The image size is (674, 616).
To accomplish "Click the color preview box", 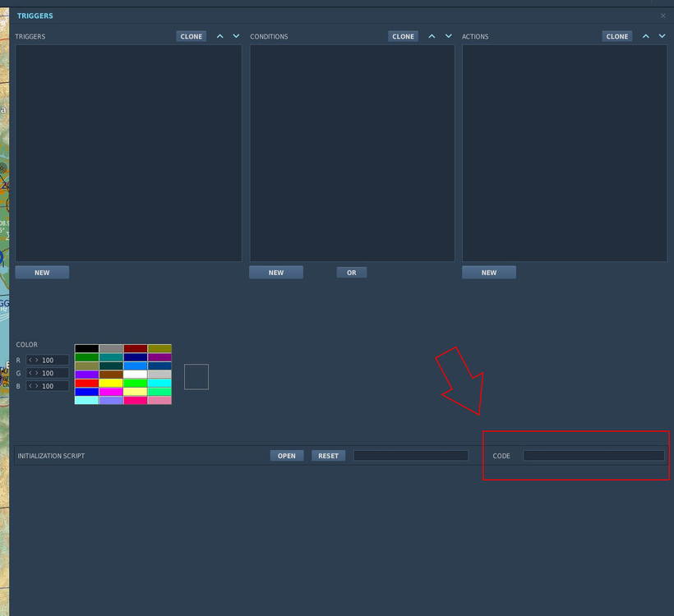I will click(196, 377).
